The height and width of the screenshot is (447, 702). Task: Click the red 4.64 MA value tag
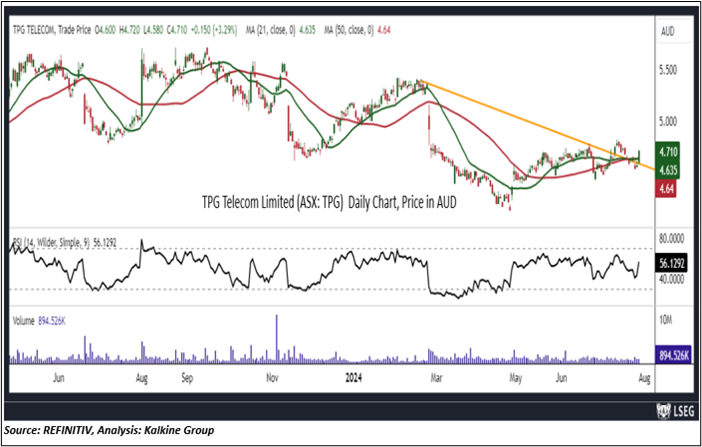point(666,188)
